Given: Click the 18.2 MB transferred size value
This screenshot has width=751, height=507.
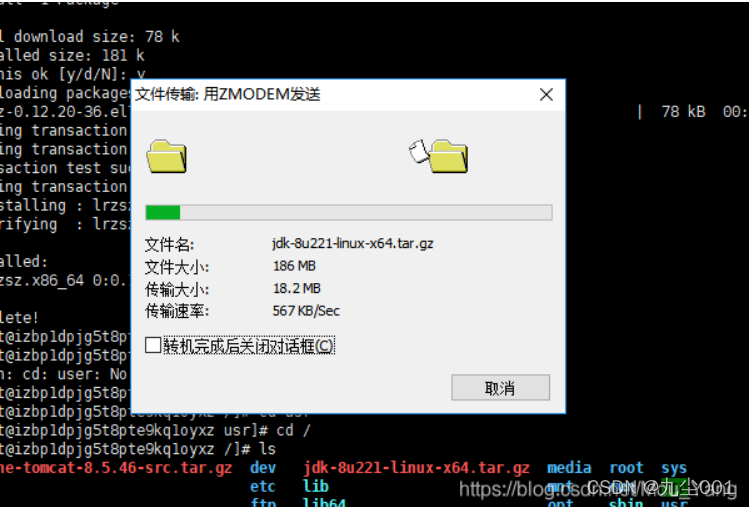Looking at the screenshot, I should [296, 289].
